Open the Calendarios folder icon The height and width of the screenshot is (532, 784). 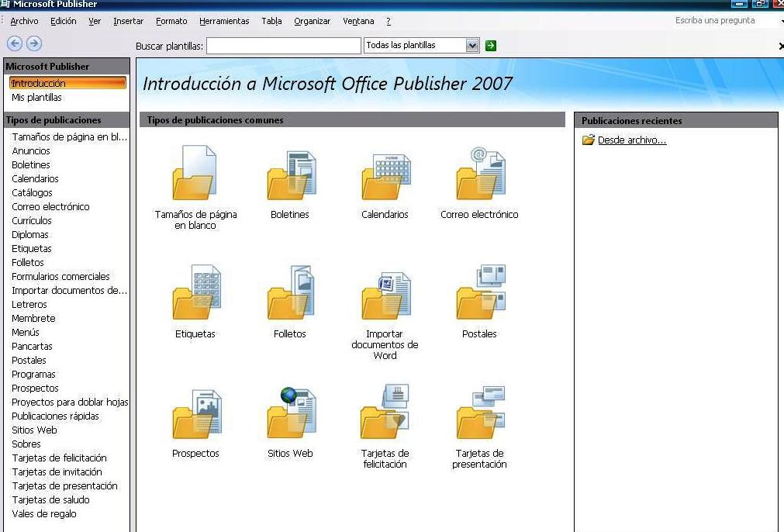coord(386,176)
